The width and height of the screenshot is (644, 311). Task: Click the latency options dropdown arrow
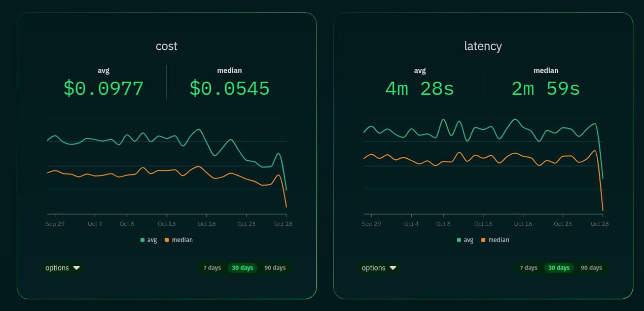[393, 268]
